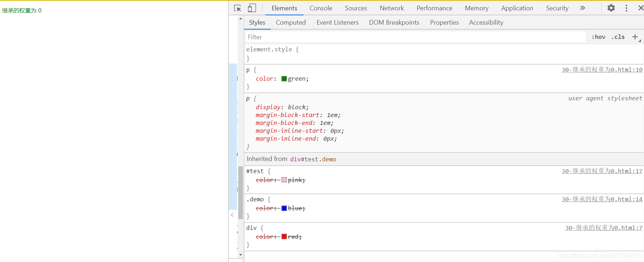The image size is (644, 262).
Task: Open the Sources tab
Action: pos(356,8)
